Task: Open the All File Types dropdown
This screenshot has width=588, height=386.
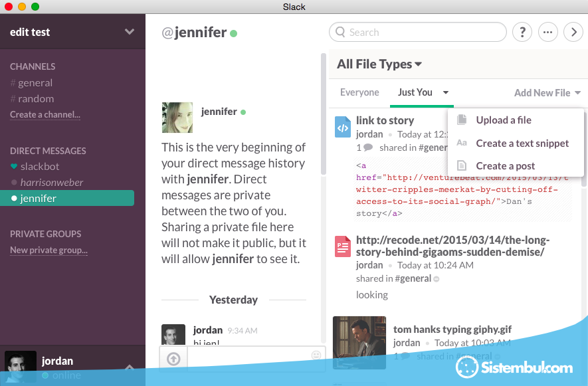Action: pos(379,64)
